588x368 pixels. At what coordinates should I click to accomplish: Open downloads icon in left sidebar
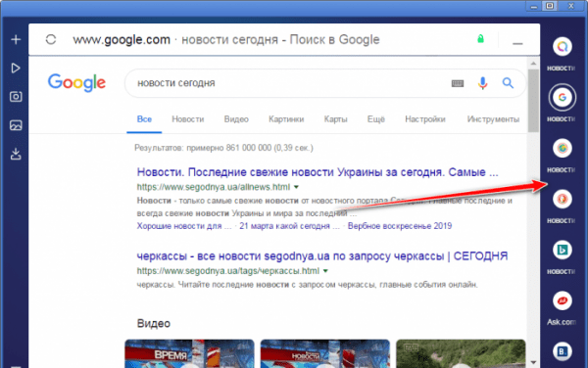pos(16,154)
